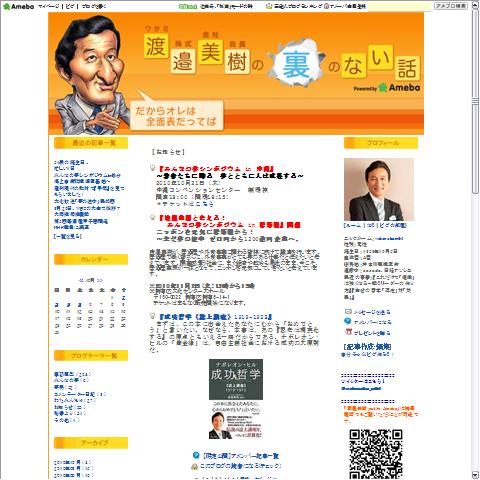Click ブログを書く in the top bar
Screen dimensions: 480x480
click(94, 6)
